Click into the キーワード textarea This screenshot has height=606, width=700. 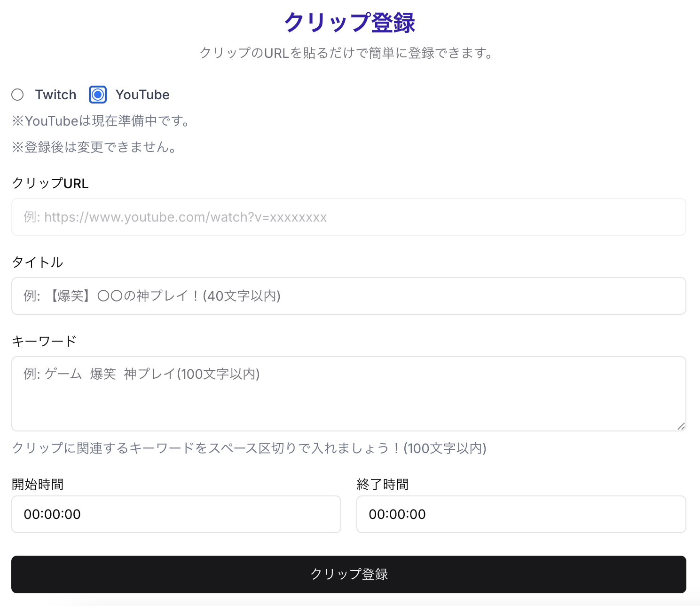pyautogui.click(x=349, y=394)
